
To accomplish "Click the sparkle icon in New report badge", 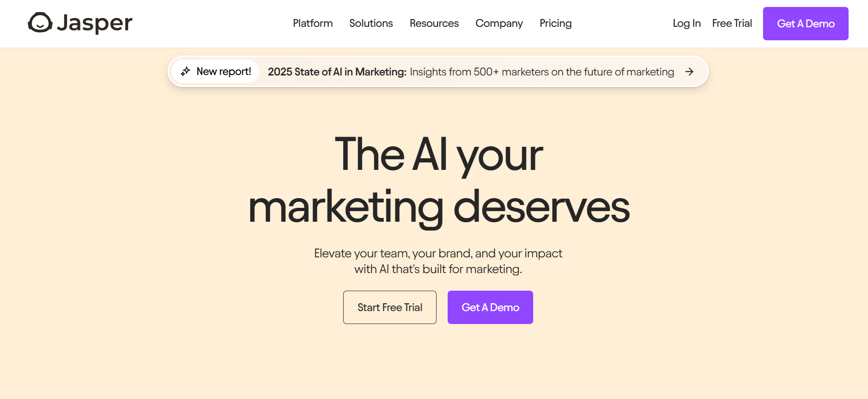I will point(185,71).
